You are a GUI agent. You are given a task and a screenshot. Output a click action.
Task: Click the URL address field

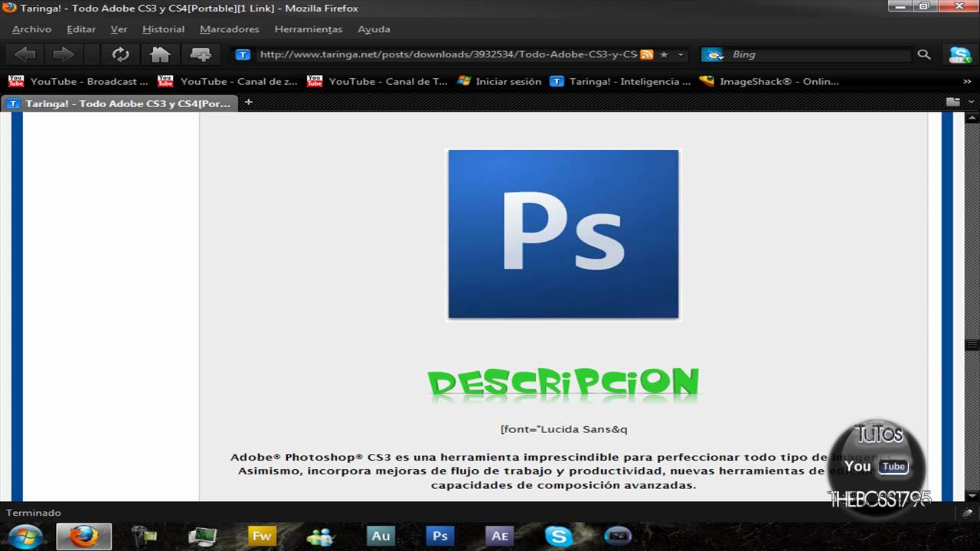coord(448,54)
